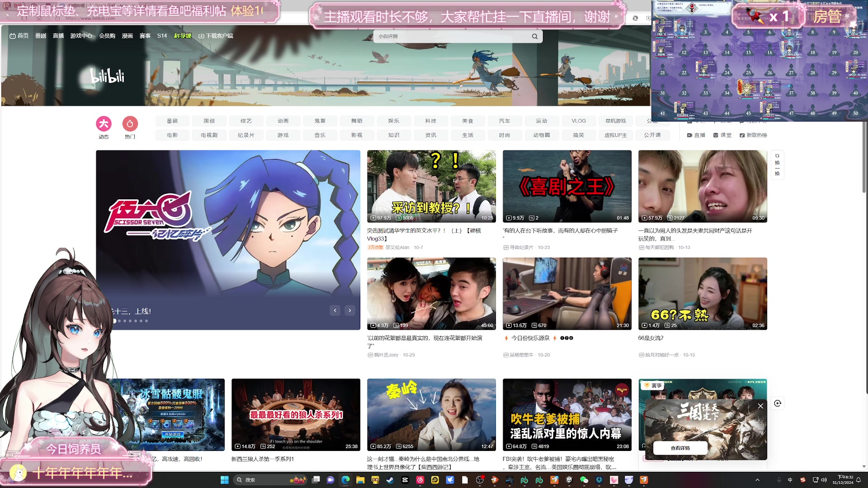Select 综艺 category button

pyautogui.click(x=246, y=121)
